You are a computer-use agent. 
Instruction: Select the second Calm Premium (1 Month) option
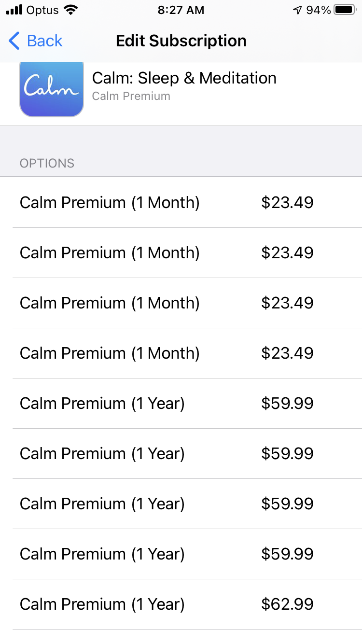tap(181, 252)
